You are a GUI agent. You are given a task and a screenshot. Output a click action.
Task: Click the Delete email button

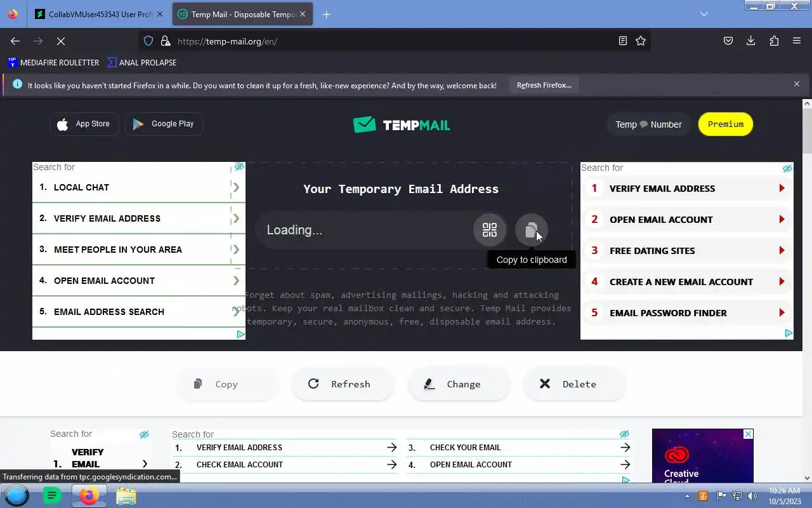pos(574,384)
